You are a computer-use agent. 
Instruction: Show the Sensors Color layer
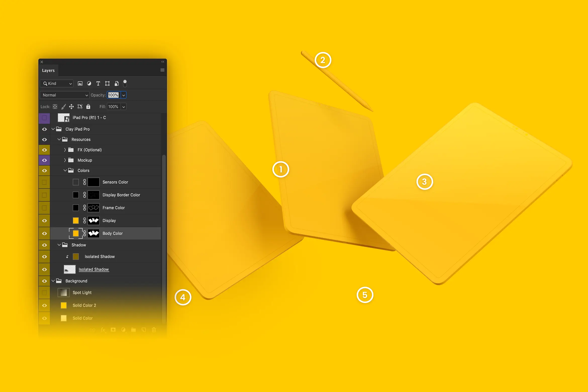click(44, 182)
